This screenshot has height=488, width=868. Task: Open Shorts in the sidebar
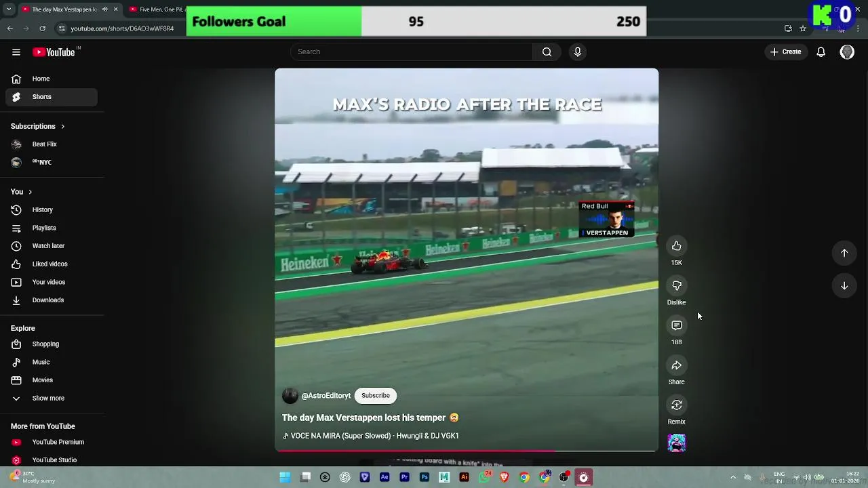[x=52, y=97]
